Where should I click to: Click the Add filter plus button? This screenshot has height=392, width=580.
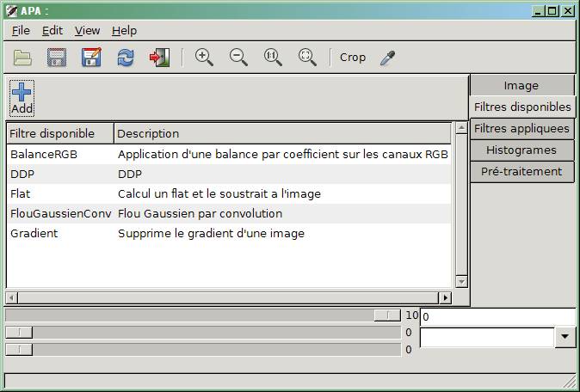point(22,98)
